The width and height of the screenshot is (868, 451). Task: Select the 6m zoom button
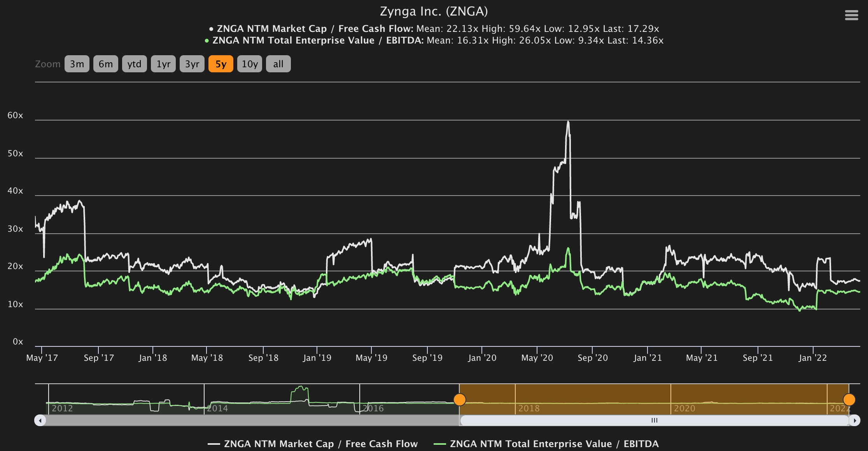click(x=106, y=64)
